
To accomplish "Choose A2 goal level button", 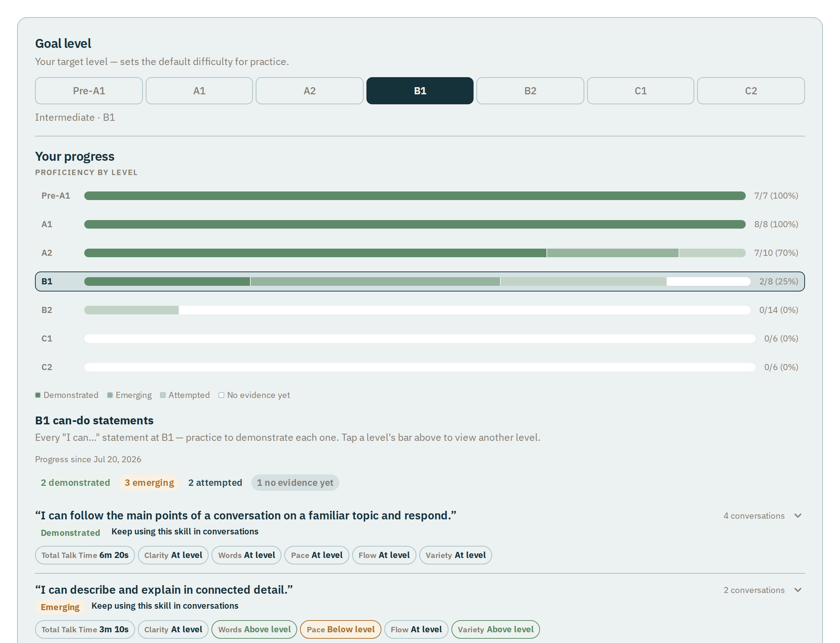I will coord(309,91).
